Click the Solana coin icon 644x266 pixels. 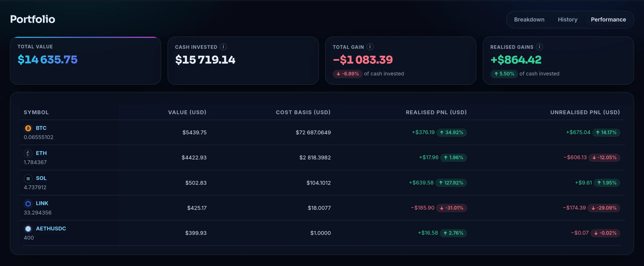pos(28,178)
